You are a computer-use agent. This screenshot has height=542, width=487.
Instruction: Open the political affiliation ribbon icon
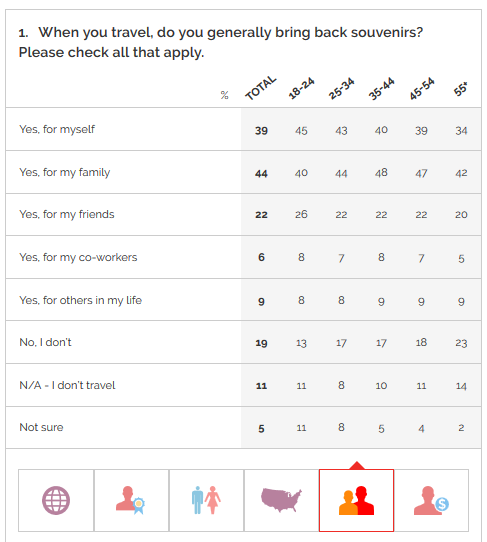pyautogui.click(x=131, y=500)
